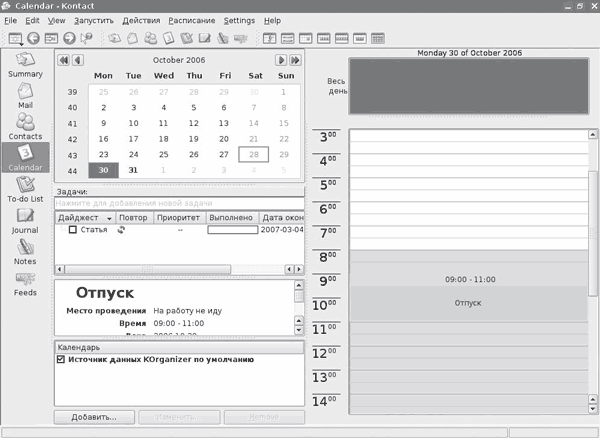Jump to previous year double-arrow
The image size is (600, 438).
[x=64, y=60]
